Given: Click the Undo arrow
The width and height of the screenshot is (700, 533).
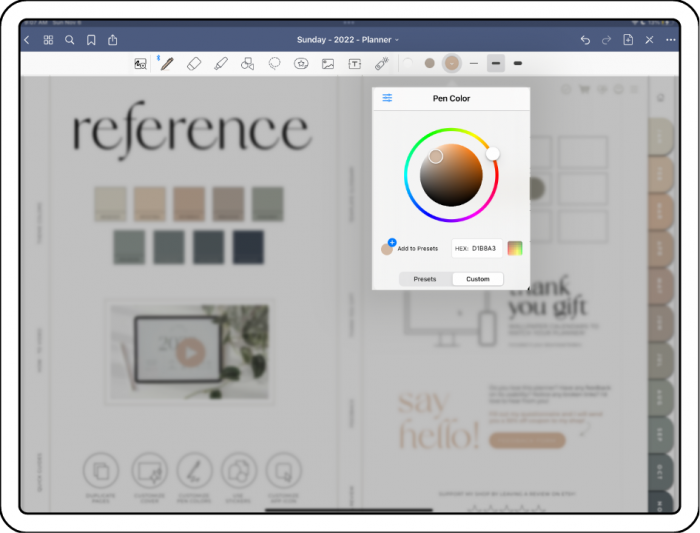Looking at the screenshot, I should click(585, 40).
